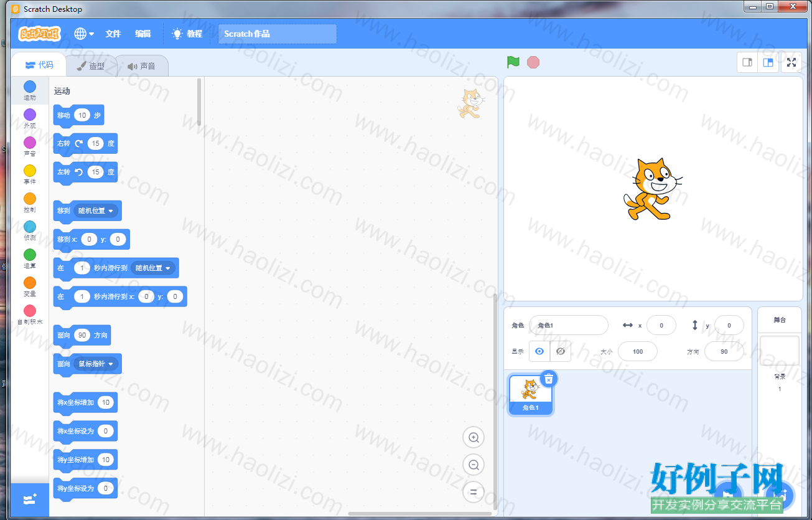Click the 10 value in 移动 block
Viewport: 812px width, 520px height.
[82, 115]
